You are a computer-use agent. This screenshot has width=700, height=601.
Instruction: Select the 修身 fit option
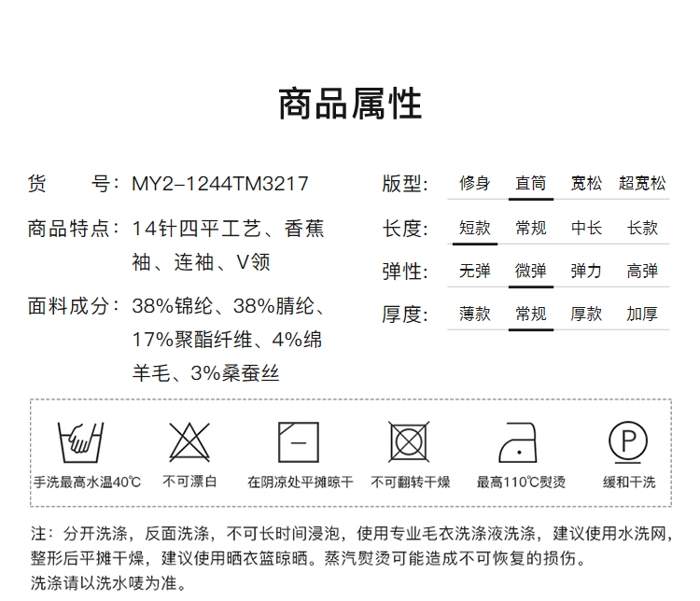click(x=474, y=183)
